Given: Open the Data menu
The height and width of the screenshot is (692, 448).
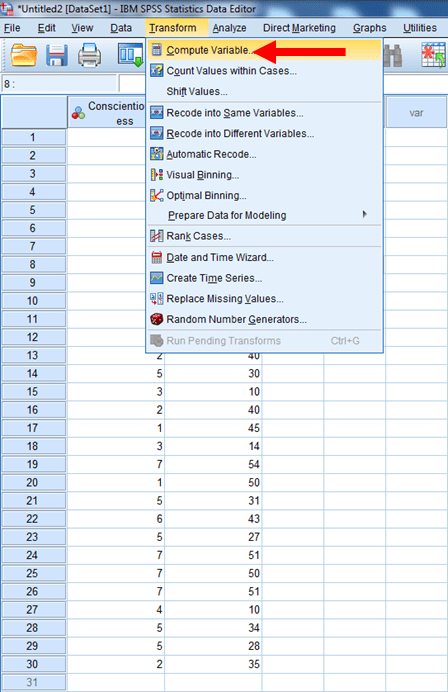Looking at the screenshot, I should [x=121, y=28].
